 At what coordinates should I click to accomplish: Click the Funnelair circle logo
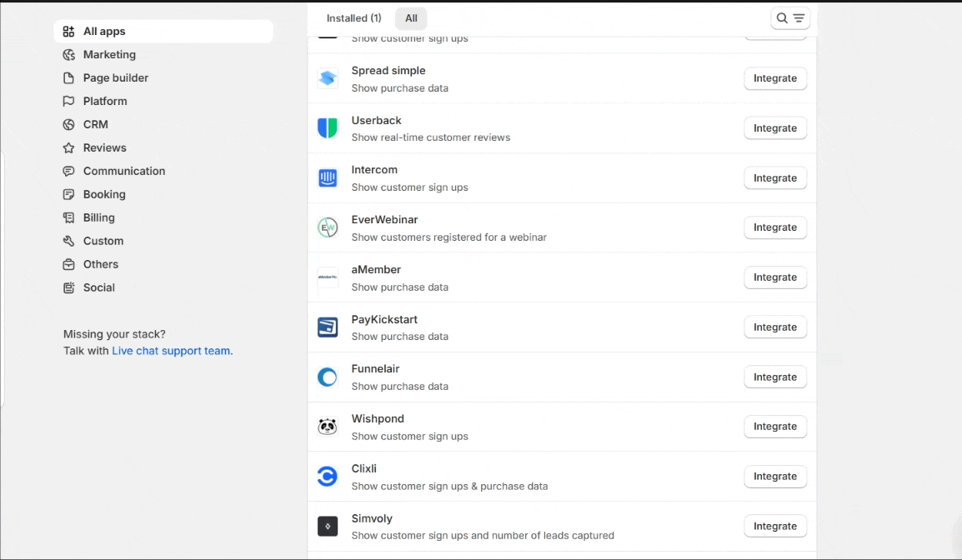[328, 377]
